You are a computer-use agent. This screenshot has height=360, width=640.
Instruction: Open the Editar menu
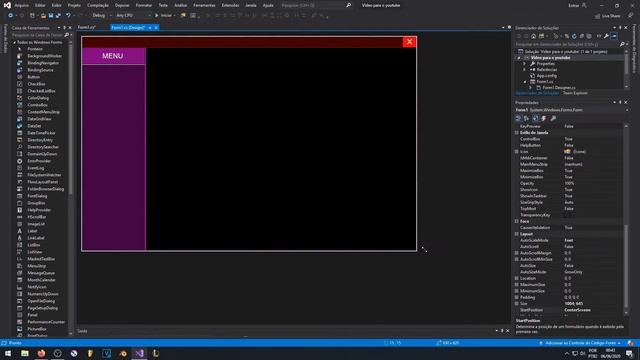pyautogui.click(x=40, y=5)
